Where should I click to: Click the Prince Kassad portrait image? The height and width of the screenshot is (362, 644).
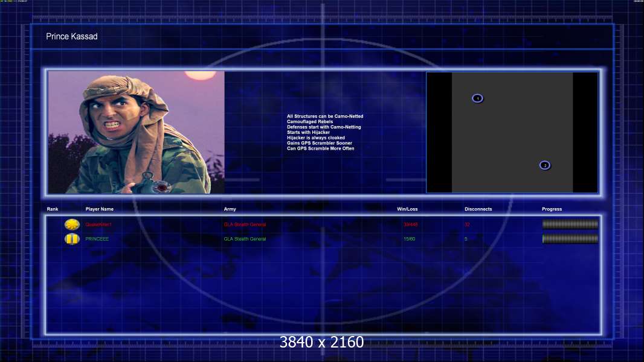coord(137,132)
